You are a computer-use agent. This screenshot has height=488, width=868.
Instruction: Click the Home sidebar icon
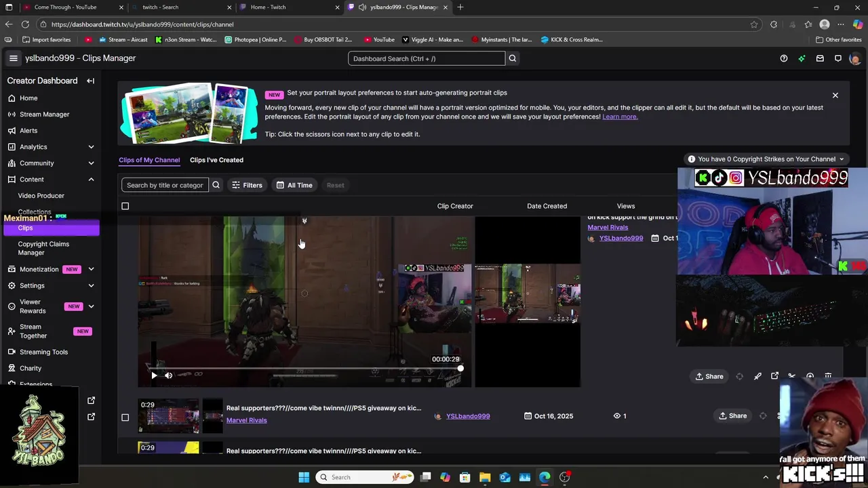pyautogui.click(x=12, y=98)
